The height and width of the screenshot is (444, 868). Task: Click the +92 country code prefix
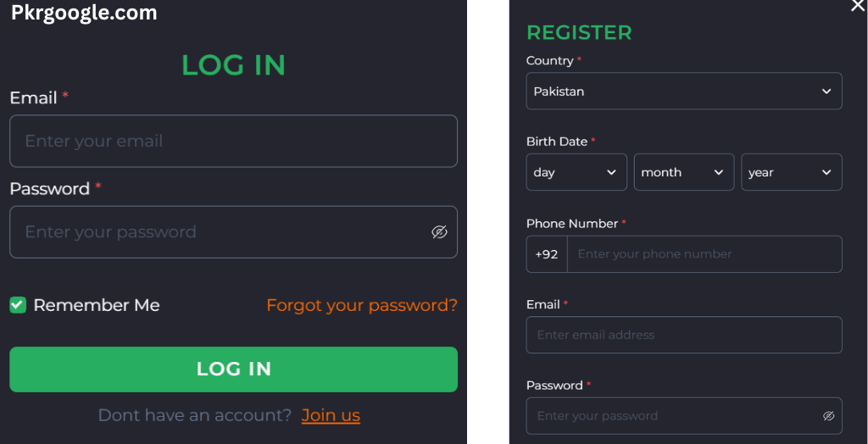[547, 254]
